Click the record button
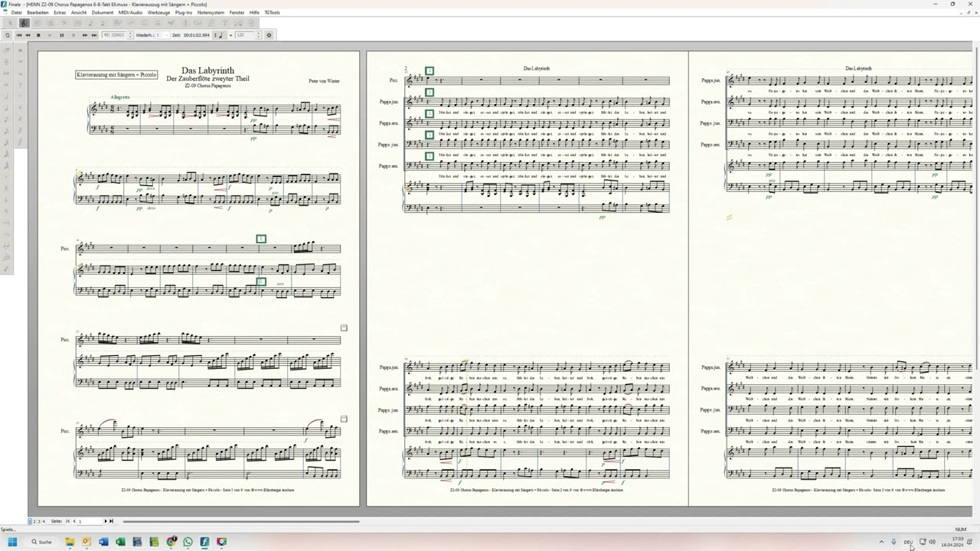This screenshot has height=551, width=980. 73,35
